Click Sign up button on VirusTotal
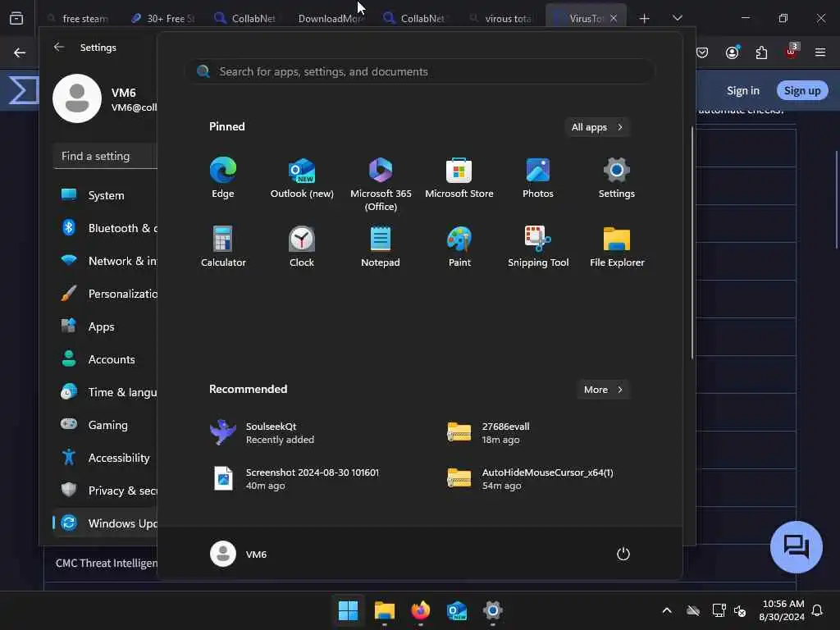The width and height of the screenshot is (840, 630). (802, 90)
